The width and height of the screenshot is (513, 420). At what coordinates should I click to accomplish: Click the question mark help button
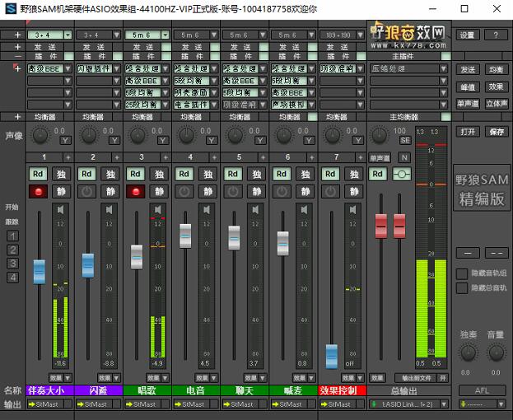click(x=495, y=35)
